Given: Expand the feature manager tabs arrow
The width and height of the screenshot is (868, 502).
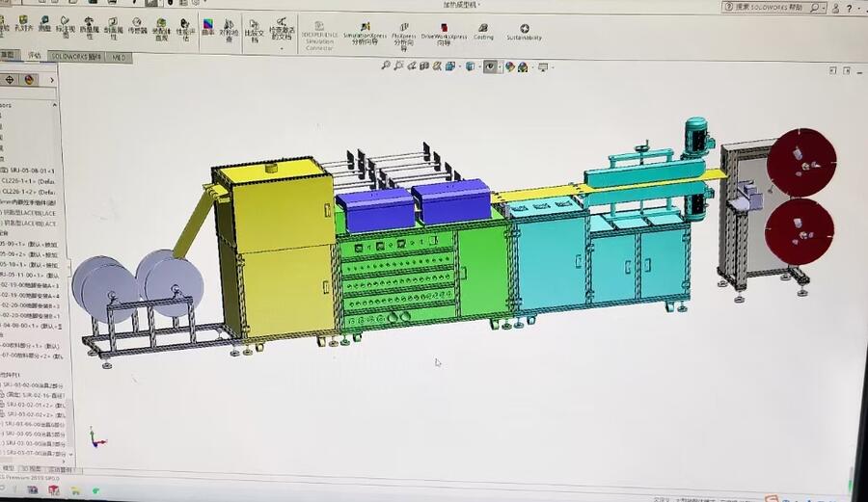Looking at the screenshot, I should coord(50,80).
